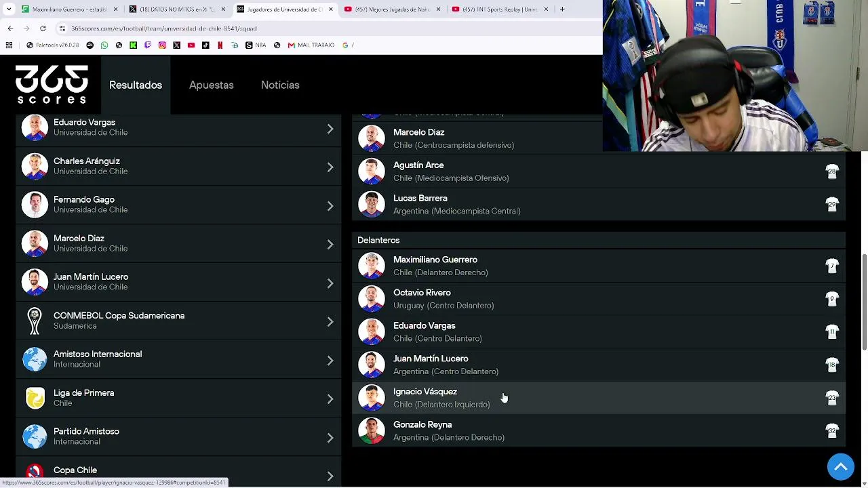Open the new tab plus button
The height and width of the screenshot is (488, 868).
pyautogui.click(x=562, y=9)
